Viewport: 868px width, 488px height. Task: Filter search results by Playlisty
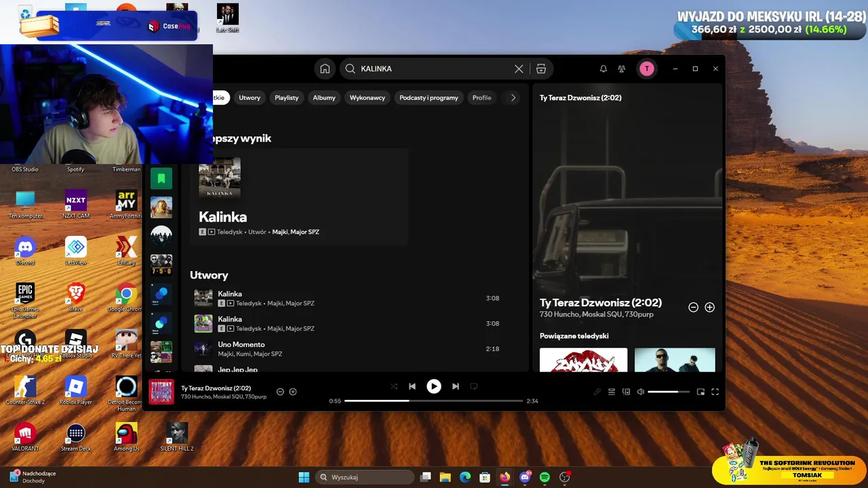pyautogui.click(x=286, y=98)
